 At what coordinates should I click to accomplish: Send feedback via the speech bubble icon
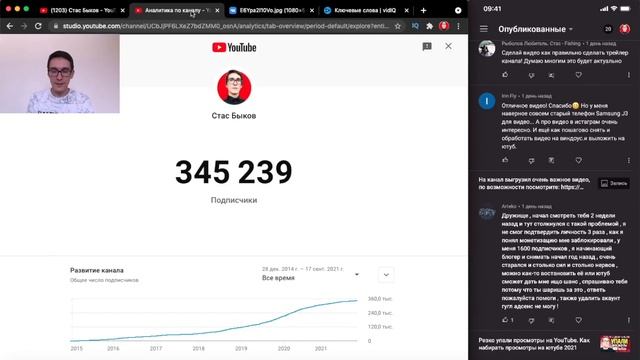pos(427,47)
